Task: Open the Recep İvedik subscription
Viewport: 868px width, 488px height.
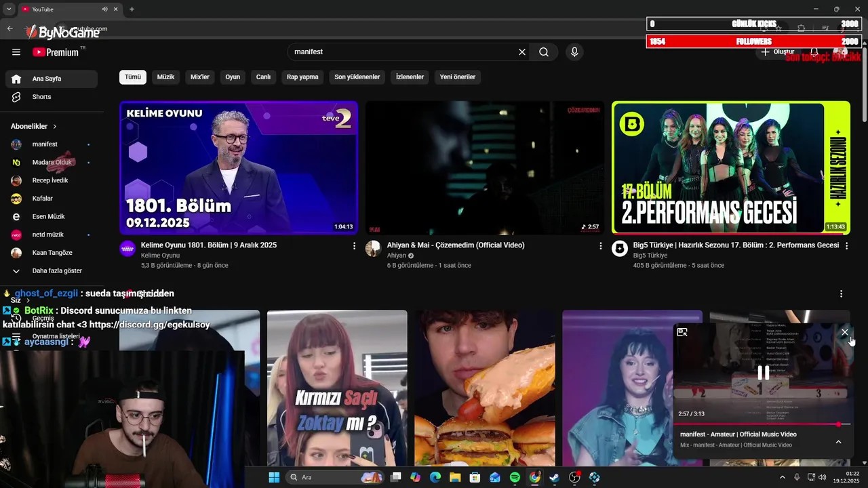Action: (x=52, y=180)
